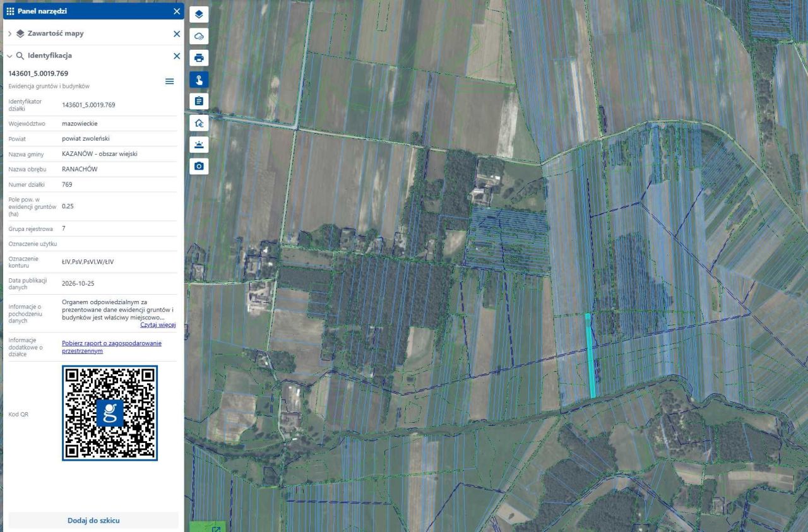
Task: Open the map layers tool
Action: point(199,15)
